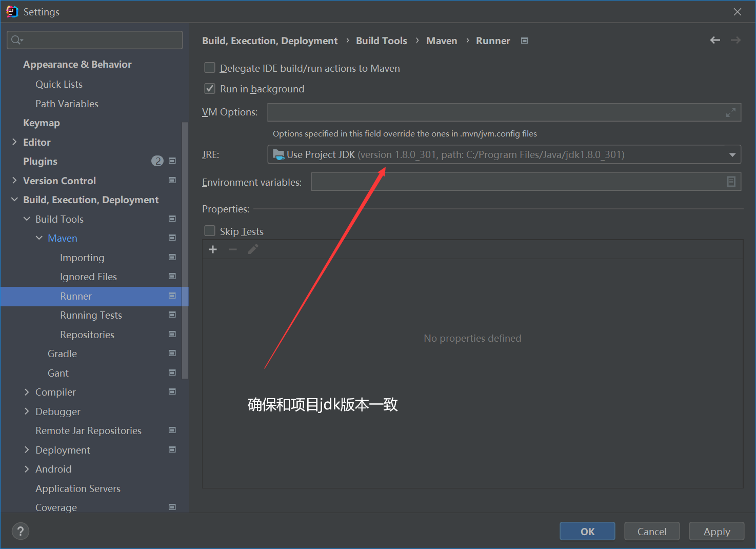Screen dimensions: 756x549
Task: Select Ignored Files under Maven
Action: pyautogui.click(x=88, y=277)
